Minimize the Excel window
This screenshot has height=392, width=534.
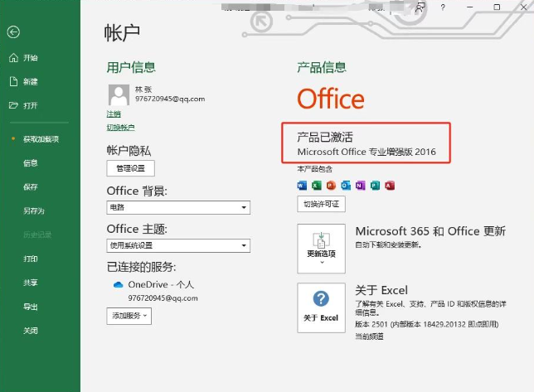470,7
